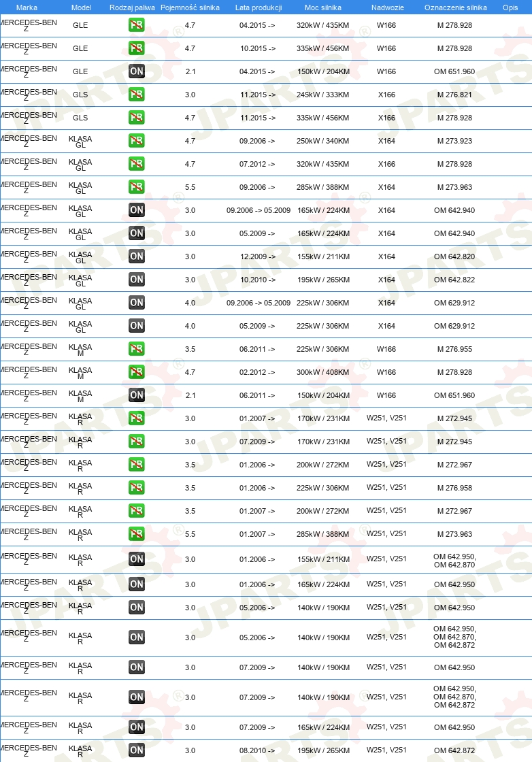Click production date 10.2015 ->
Image resolution: width=532 pixels, height=762 pixels.
coord(258,48)
